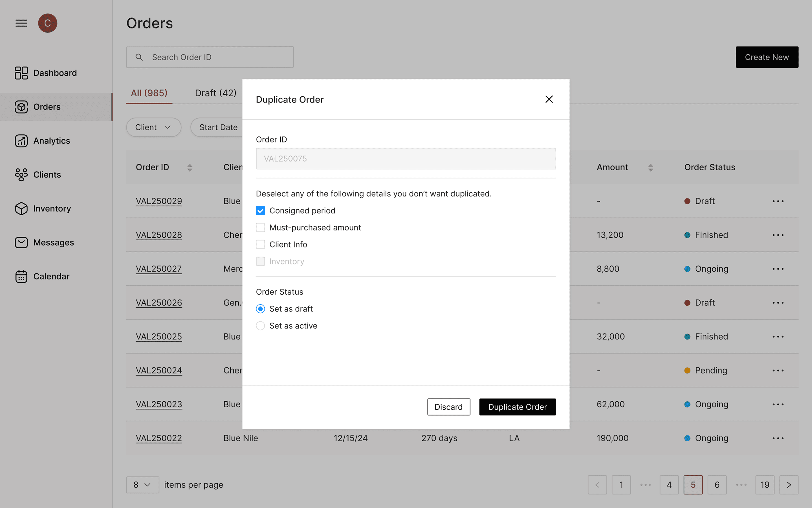Close the Duplicate Order dialog
Screen dimensions: 812x508
549,99
